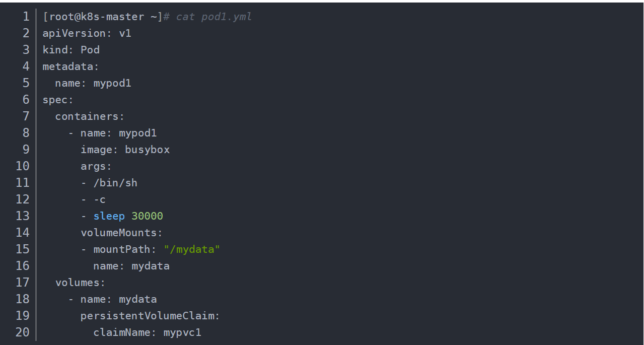Click the 'cat pod1.yml' command text
This screenshot has height=345, width=644.
(213, 17)
